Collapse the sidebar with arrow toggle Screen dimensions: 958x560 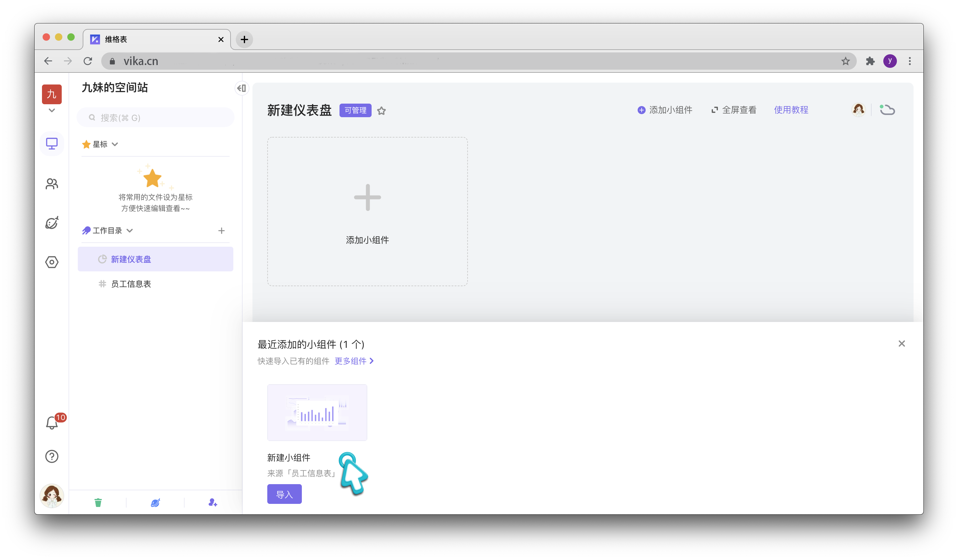tap(242, 88)
